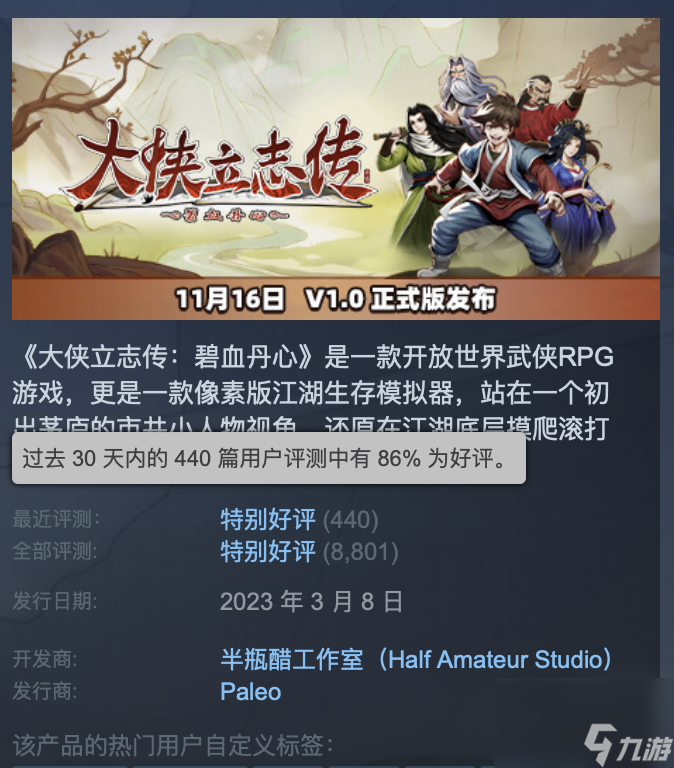Viewport: 674px width, 768px height.
Task: Open recent reviews 特别好评 link beside (440)
Action: 268,520
